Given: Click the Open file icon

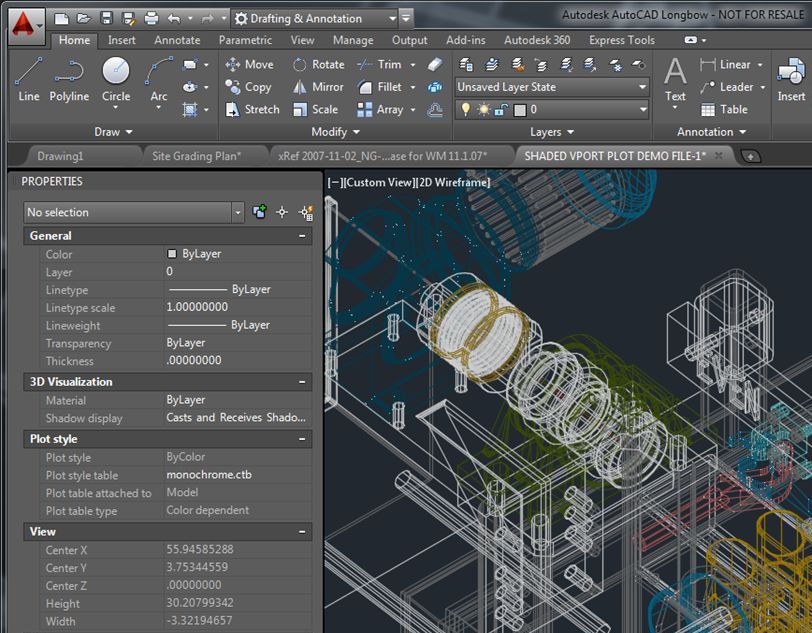Looking at the screenshot, I should [84, 19].
